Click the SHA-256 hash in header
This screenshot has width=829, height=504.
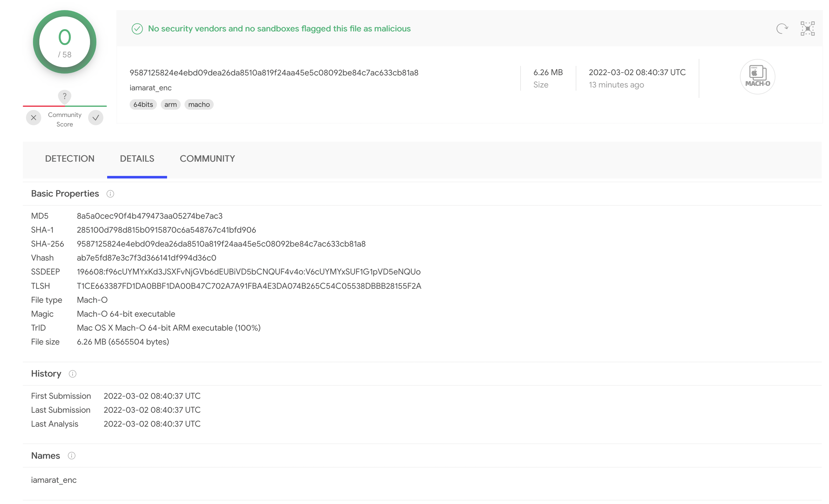(x=274, y=73)
